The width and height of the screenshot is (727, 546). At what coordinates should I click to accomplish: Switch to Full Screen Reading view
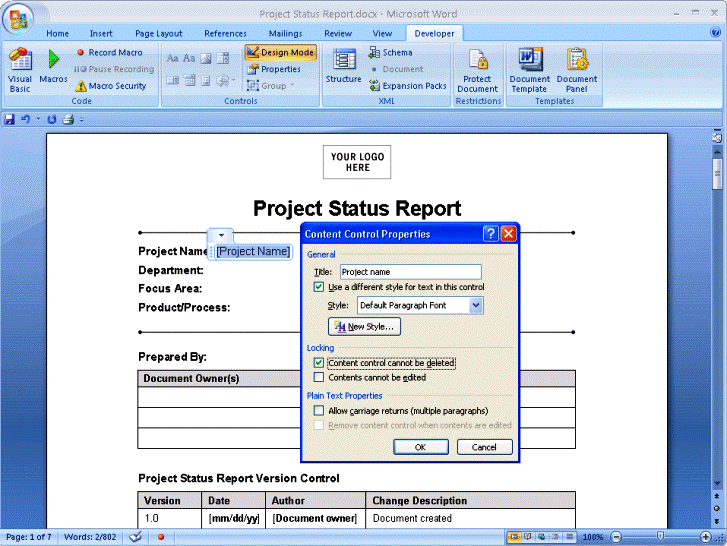coord(528,537)
